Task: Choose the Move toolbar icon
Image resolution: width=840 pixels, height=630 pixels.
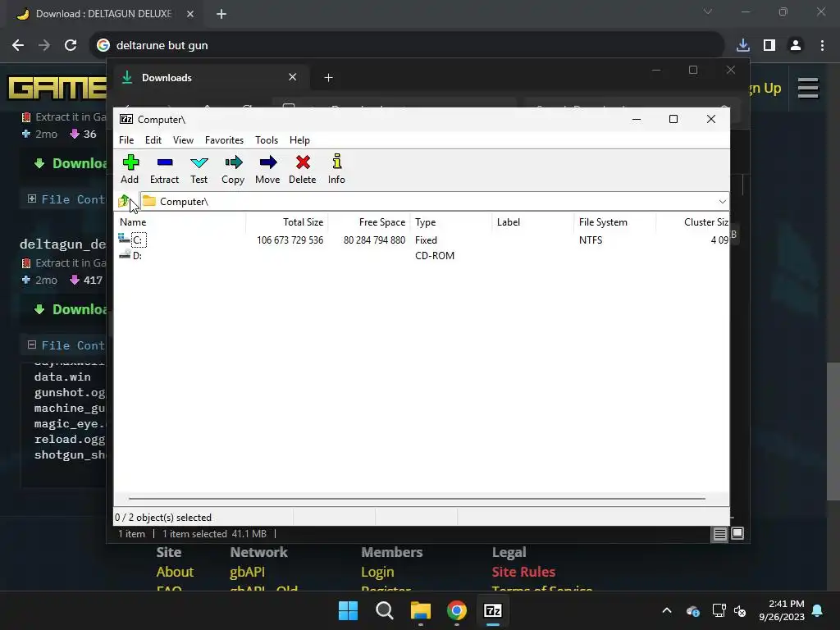Action: click(x=267, y=169)
